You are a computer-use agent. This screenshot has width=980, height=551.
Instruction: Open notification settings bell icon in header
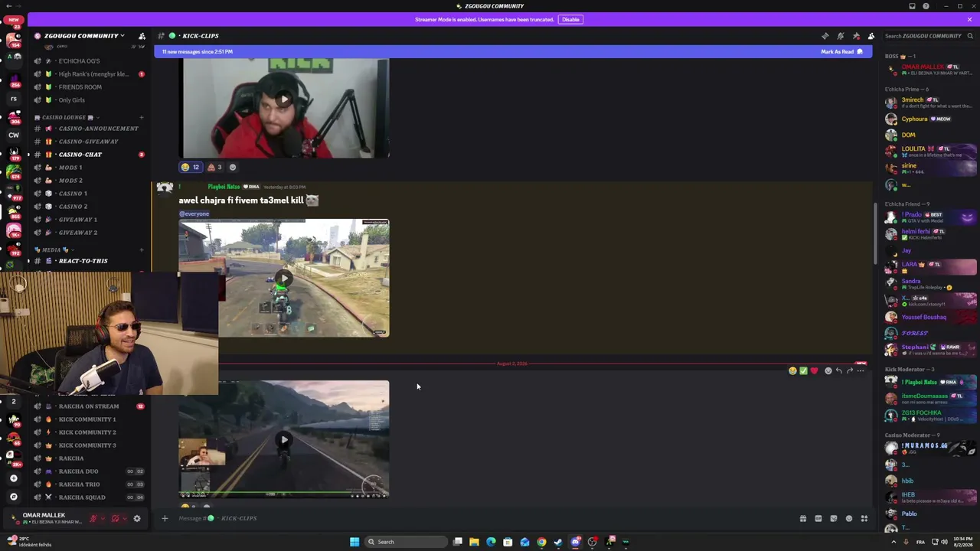(841, 36)
